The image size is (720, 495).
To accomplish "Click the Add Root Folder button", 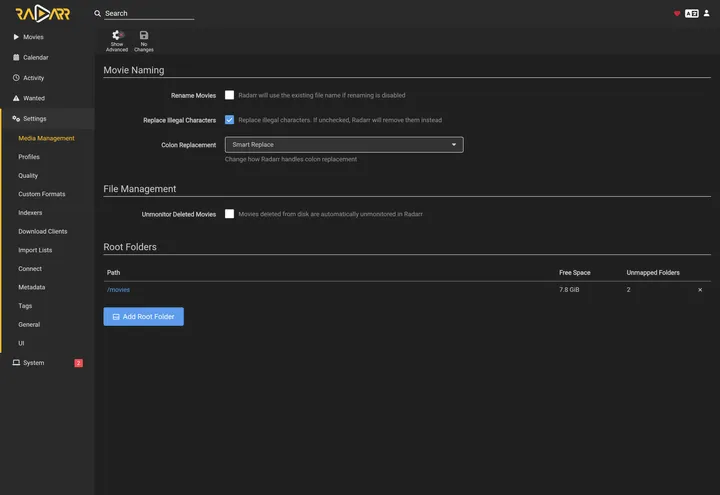I will (x=143, y=317).
